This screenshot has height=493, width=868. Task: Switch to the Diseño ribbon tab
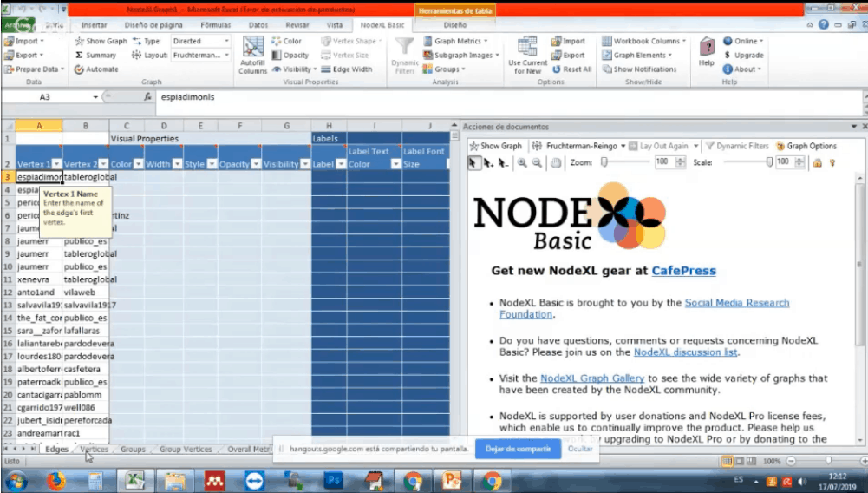click(x=454, y=25)
